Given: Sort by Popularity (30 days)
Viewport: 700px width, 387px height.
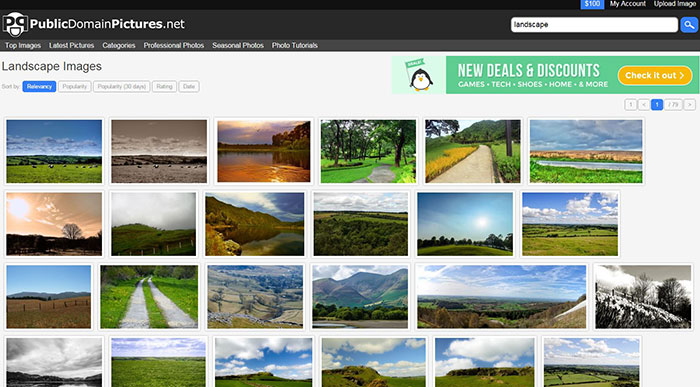Looking at the screenshot, I should click(121, 87).
